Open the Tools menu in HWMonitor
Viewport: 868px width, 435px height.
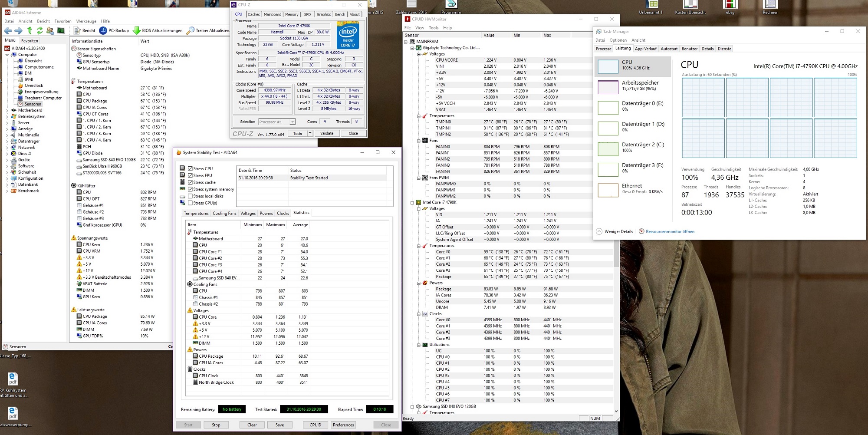click(434, 28)
